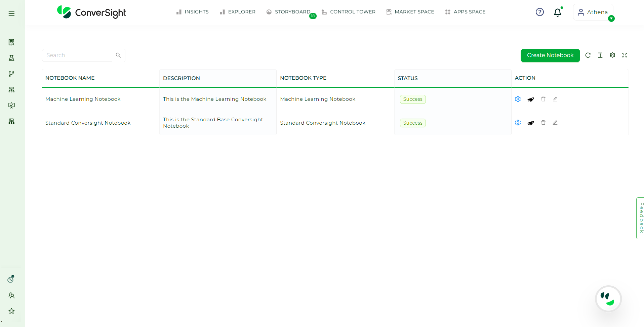Open the Insights menu

(x=192, y=12)
